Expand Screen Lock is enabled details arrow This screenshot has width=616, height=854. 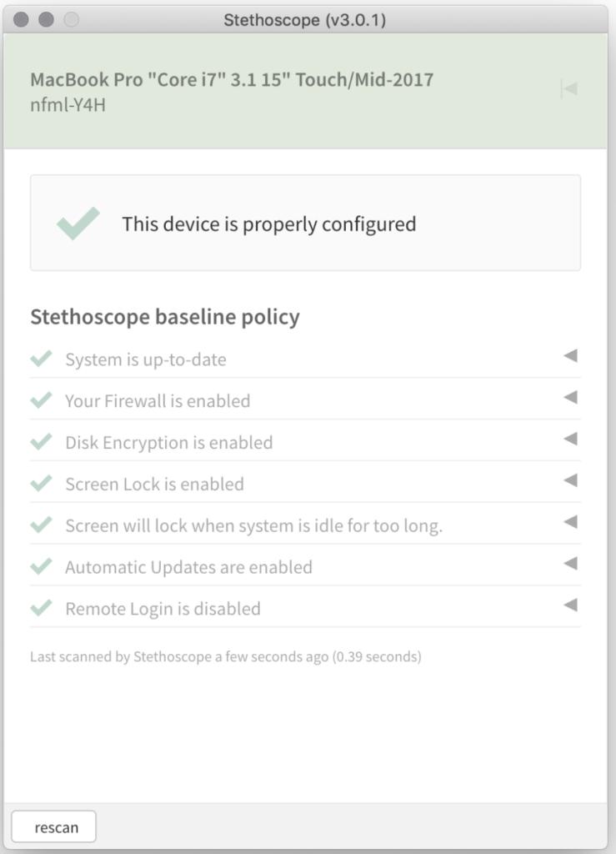[x=570, y=480]
